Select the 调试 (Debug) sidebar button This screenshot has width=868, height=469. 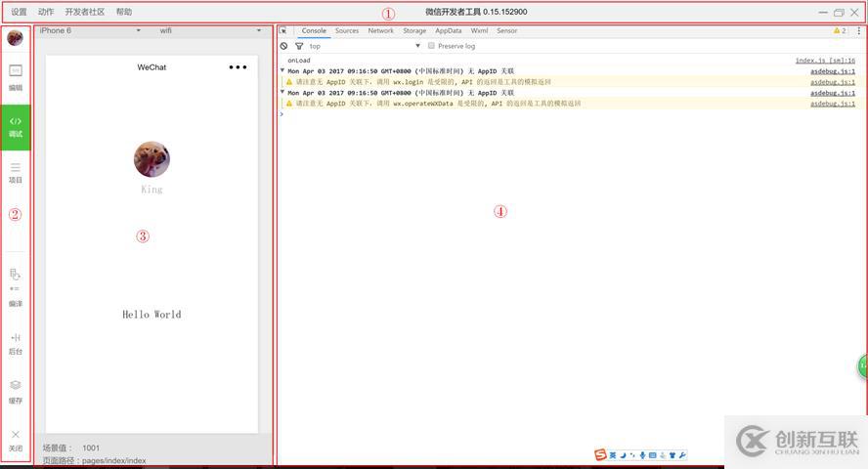[x=16, y=127]
